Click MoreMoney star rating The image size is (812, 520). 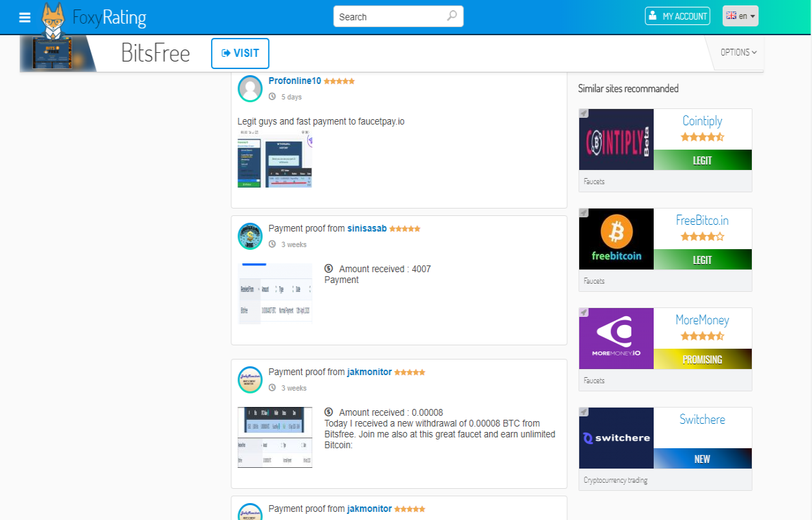click(x=702, y=336)
